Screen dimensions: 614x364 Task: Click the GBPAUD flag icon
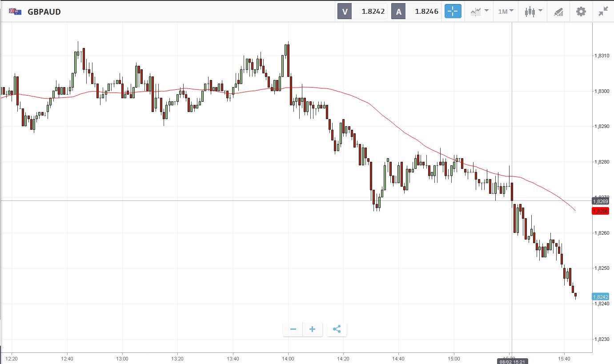coord(16,12)
